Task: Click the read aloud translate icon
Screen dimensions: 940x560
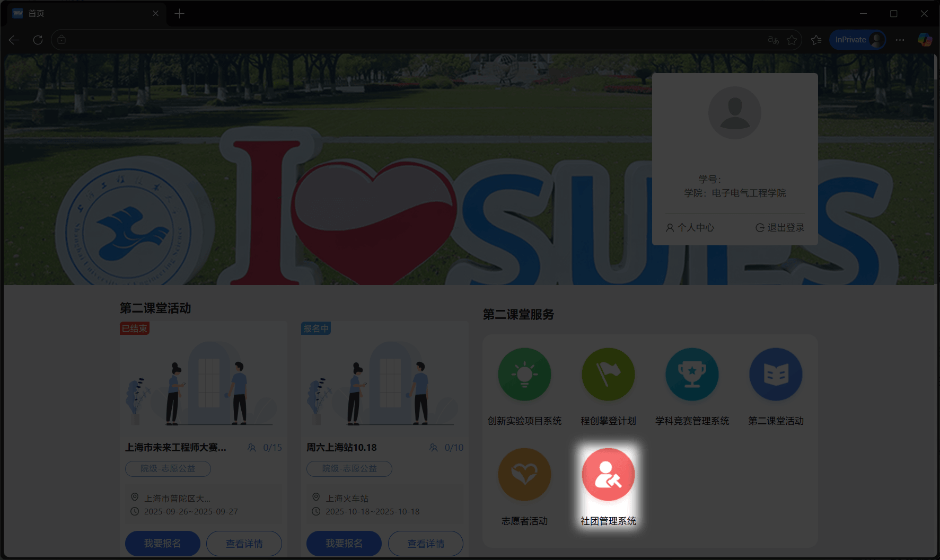Action: (x=773, y=40)
